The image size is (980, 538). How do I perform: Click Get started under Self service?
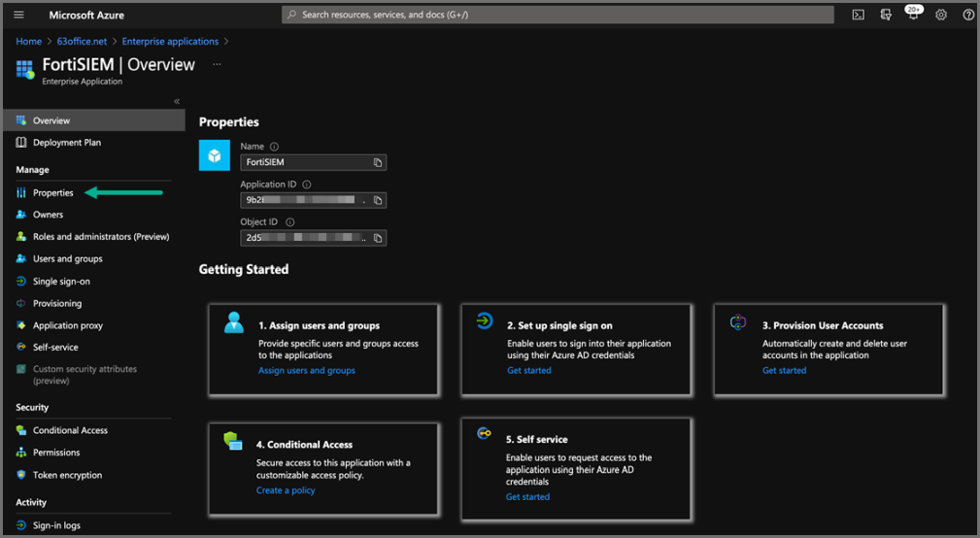[527, 496]
